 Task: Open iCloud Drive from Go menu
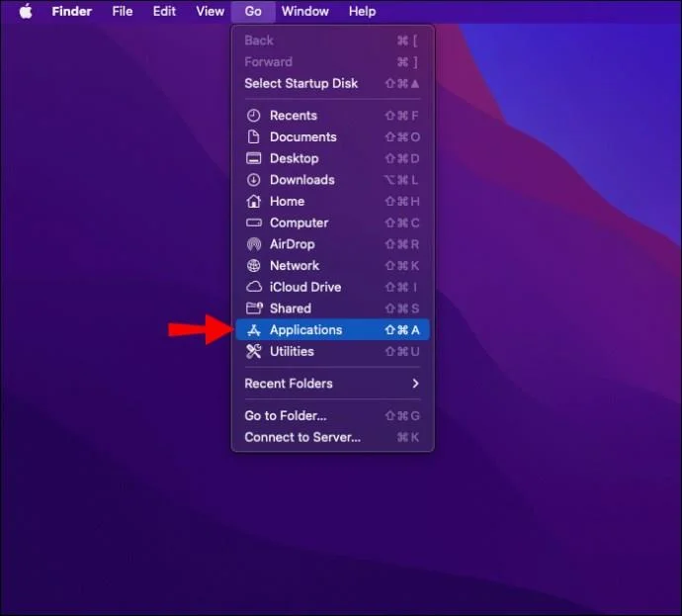click(333, 287)
